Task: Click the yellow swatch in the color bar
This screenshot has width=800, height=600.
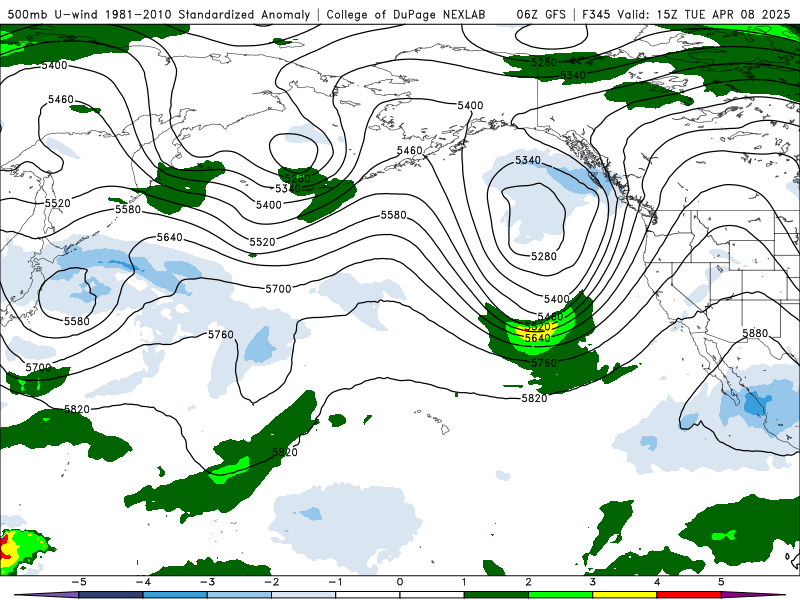Action: [x=624, y=595]
